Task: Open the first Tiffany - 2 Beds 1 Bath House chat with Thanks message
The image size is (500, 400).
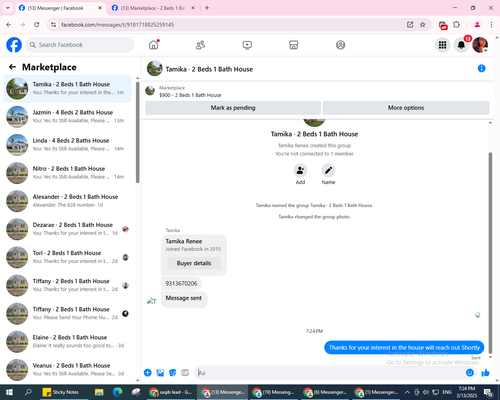Action: pyautogui.click(x=68, y=285)
